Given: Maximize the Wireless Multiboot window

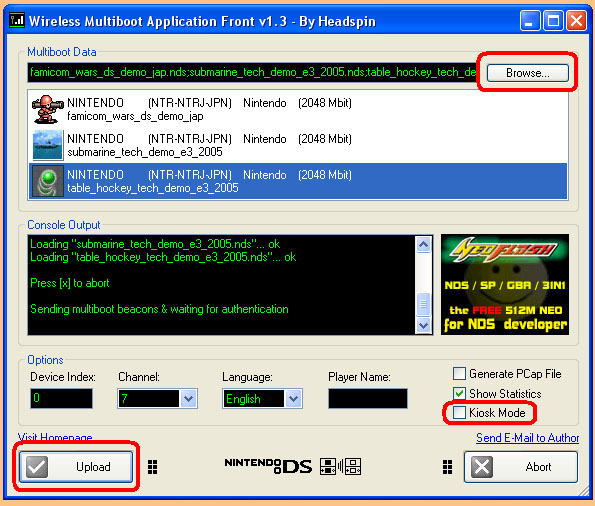Looking at the screenshot, I should 553,20.
